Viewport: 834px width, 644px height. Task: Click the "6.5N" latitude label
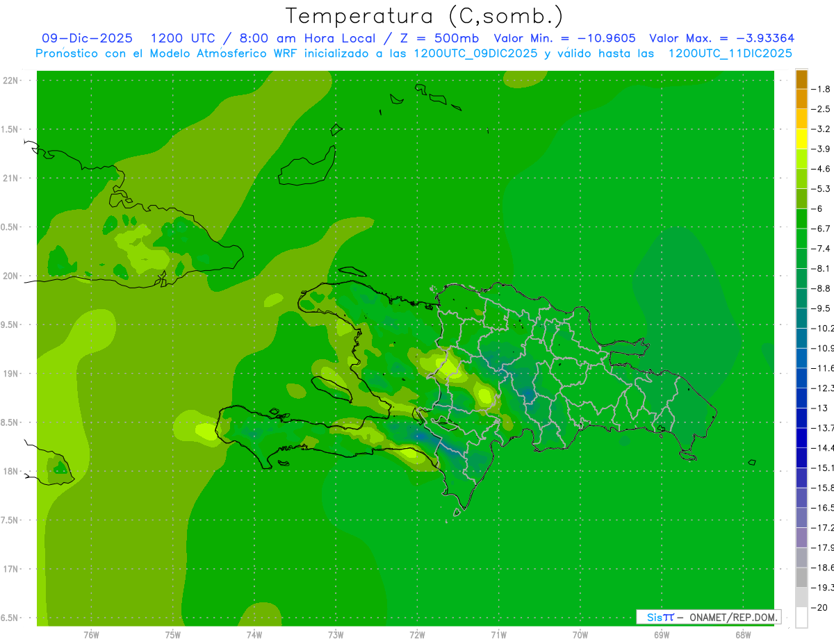(10, 618)
